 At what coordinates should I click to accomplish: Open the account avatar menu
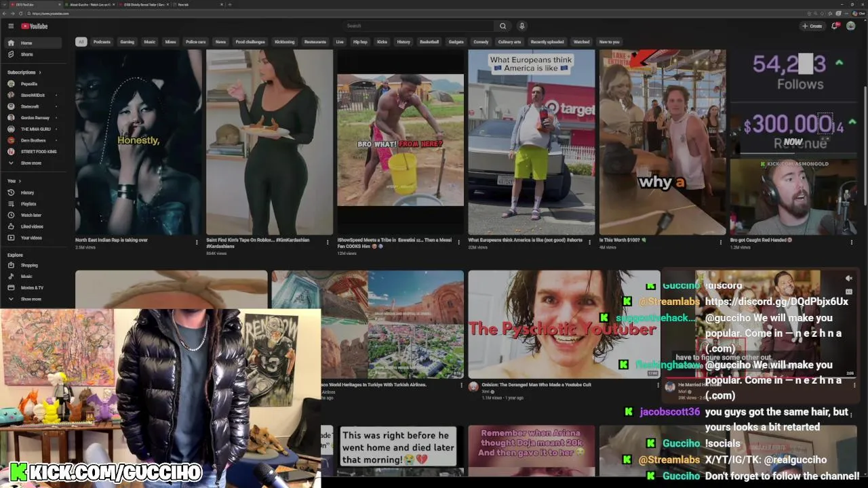[x=851, y=26]
